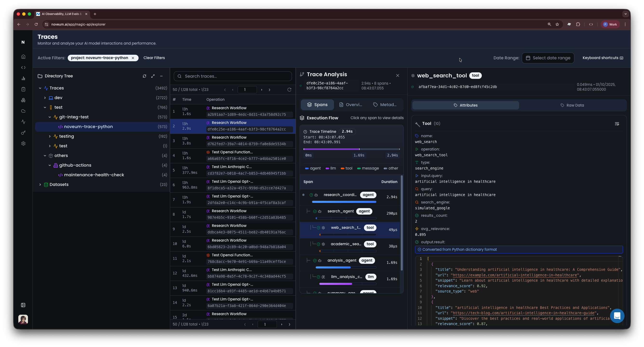Screen dimensions: 644x347
Task: Click the home icon in left sidebar
Action: 23,56
